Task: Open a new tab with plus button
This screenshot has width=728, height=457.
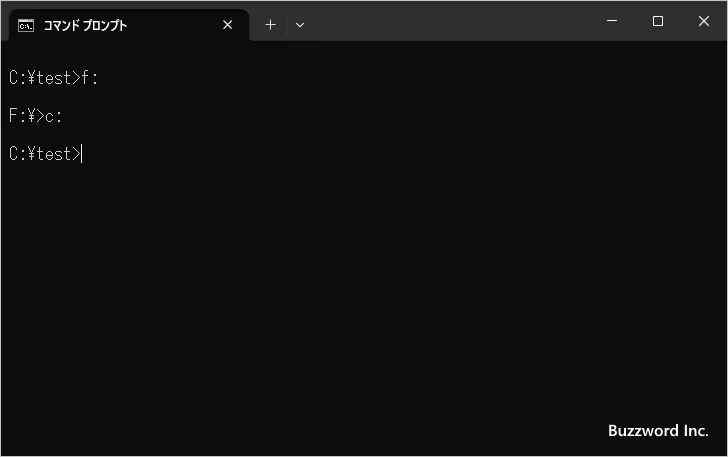Action: pyautogui.click(x=270, y=25)
